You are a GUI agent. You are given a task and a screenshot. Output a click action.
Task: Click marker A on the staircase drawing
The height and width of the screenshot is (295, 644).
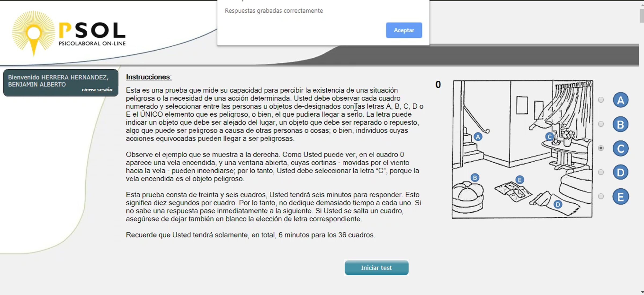point(478,137)
